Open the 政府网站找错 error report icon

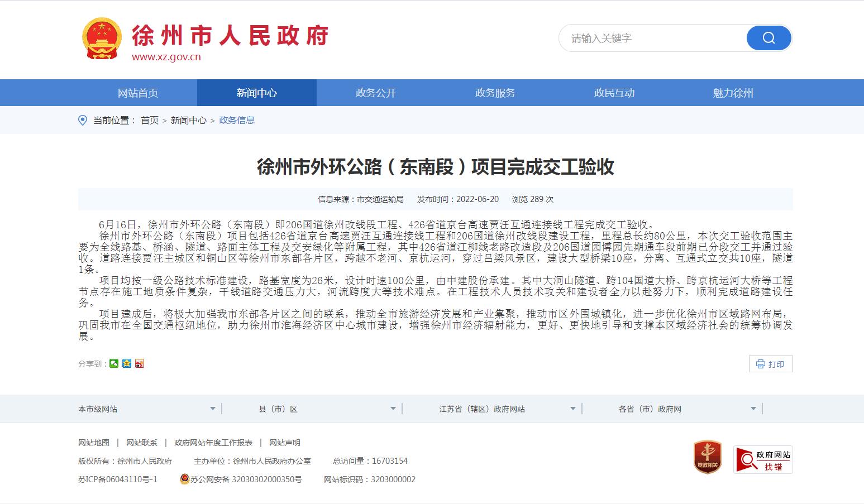pyautogui.click(x=762, y=460)
